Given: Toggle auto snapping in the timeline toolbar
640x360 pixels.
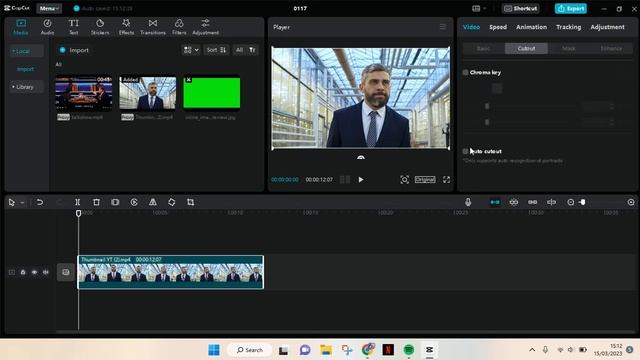Looking at the screenshot, I should click(514, 202).
